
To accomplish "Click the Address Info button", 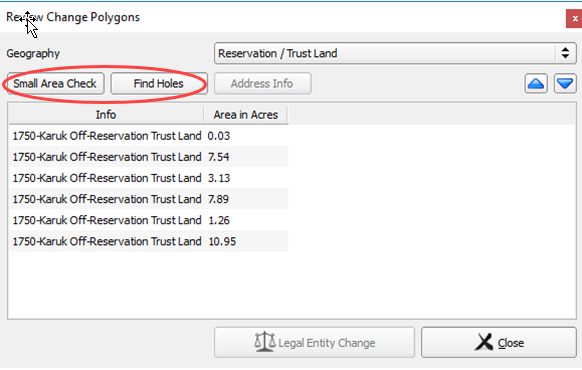I will pos(262,84).
